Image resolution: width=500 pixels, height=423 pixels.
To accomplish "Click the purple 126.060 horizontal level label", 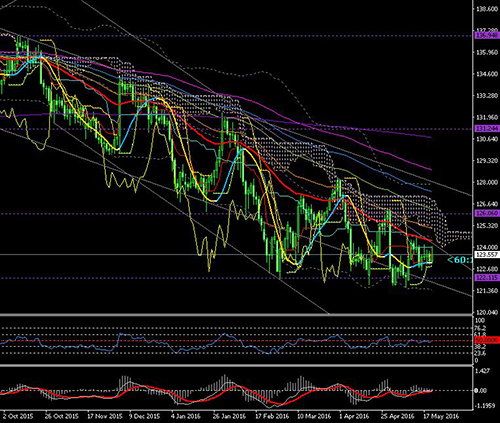I will [486, 213].
